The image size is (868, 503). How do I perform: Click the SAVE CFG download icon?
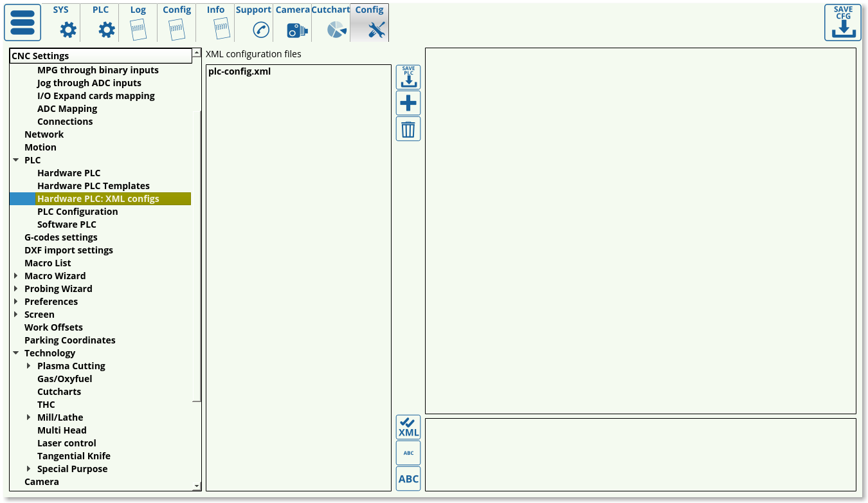point(842,23)
